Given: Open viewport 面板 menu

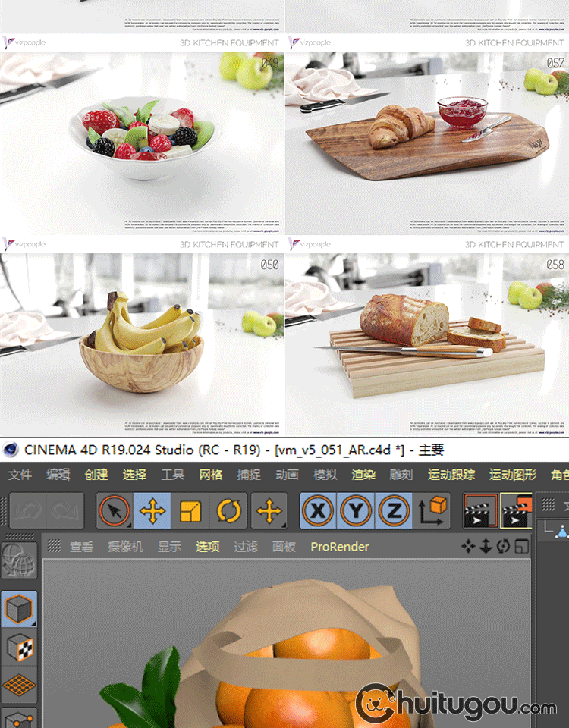Looking at the screenshot, I should 283,547.
